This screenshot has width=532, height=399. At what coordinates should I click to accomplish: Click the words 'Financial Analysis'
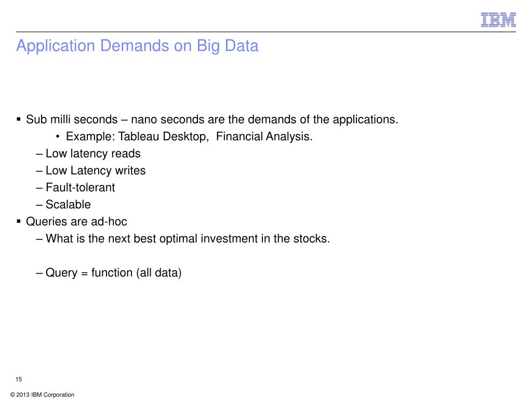264,137
